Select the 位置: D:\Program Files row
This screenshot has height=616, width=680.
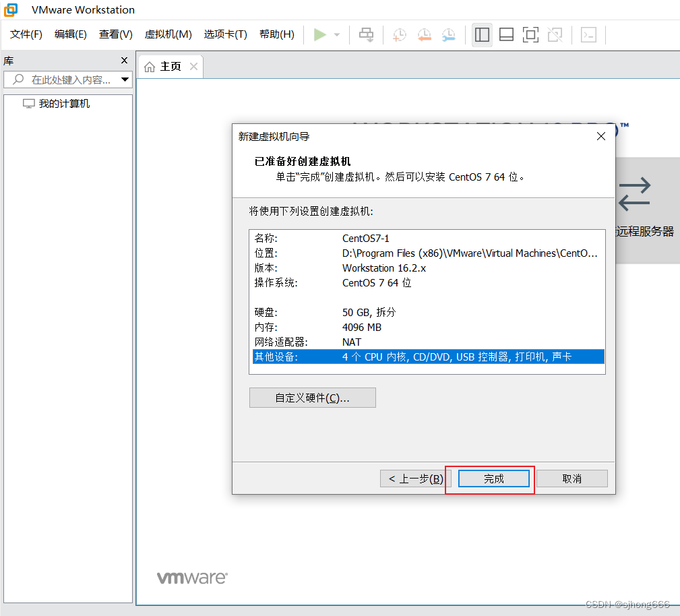tap(429, 253)
